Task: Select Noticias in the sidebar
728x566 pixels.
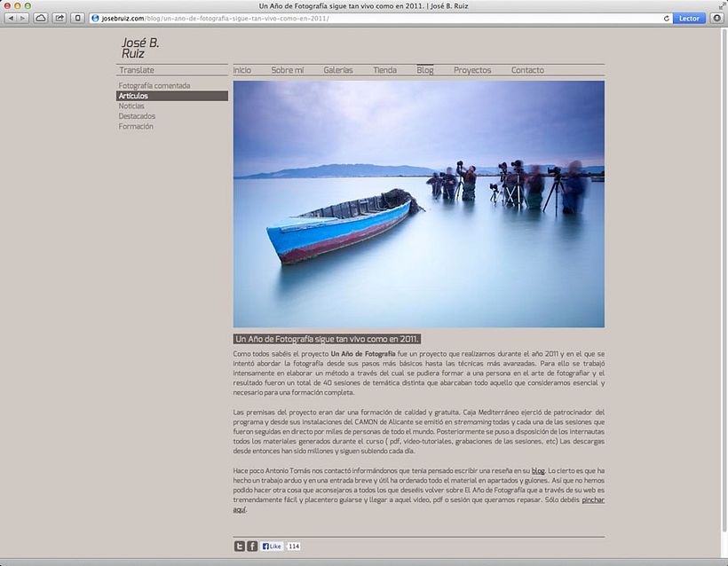Action: pos(131,106)
